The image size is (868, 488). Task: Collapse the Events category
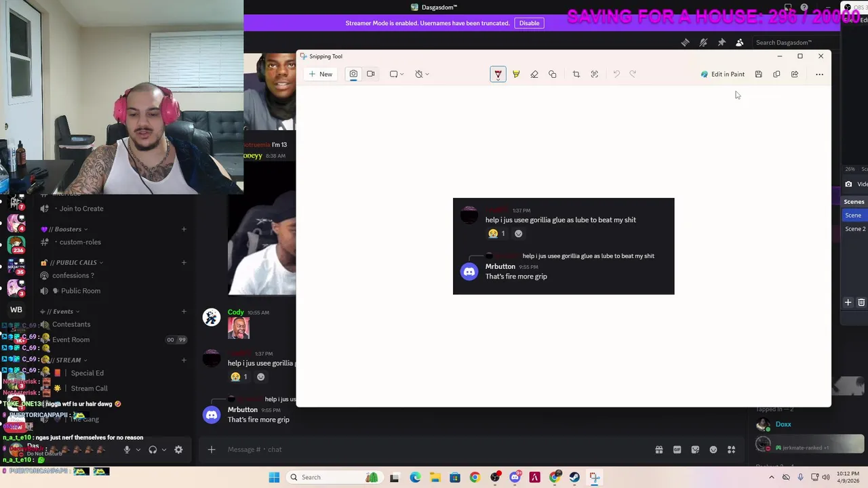click(x=60, y=311)
